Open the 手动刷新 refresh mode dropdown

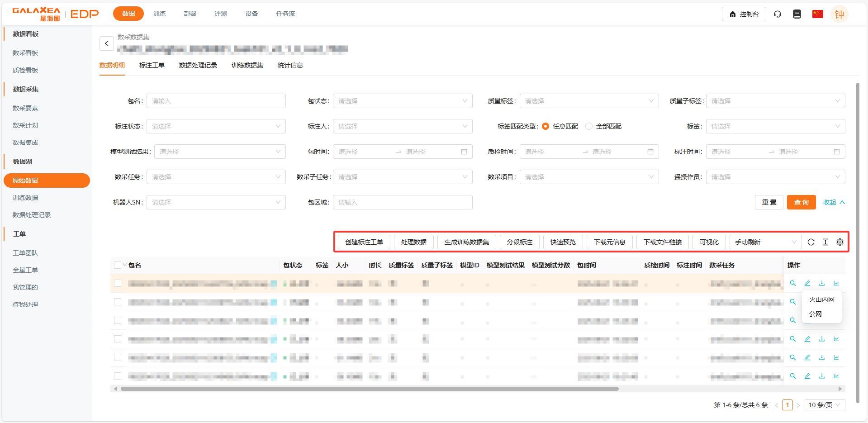[x=765, y=242]
